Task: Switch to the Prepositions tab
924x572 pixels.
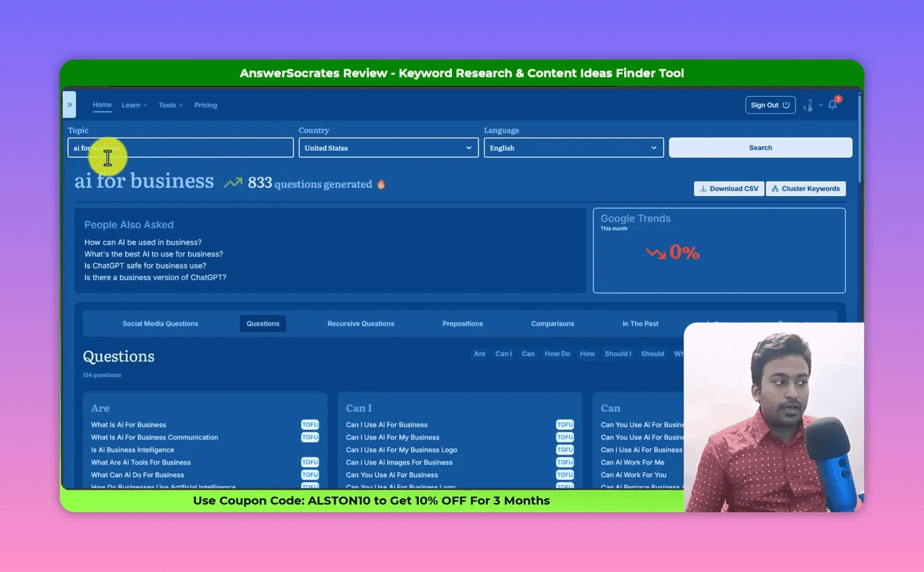Action: pyautogui.click(x=463, y=323)
